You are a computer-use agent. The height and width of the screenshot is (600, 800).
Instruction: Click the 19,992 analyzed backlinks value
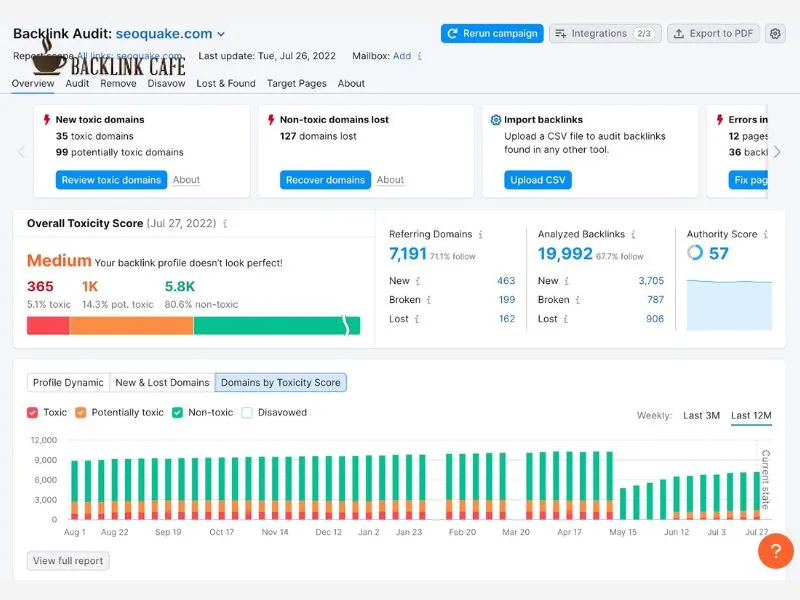[565, 254]
